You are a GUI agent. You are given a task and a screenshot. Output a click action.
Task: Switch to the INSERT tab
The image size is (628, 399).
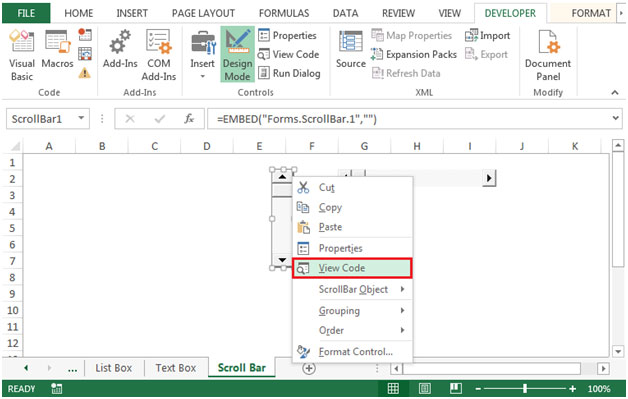(x=132, y=13)
